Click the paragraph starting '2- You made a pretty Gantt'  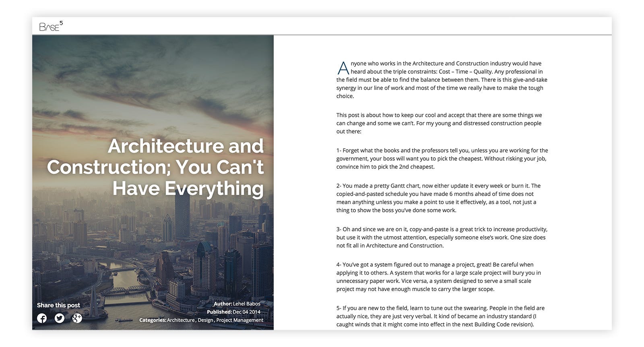(438, 198)
